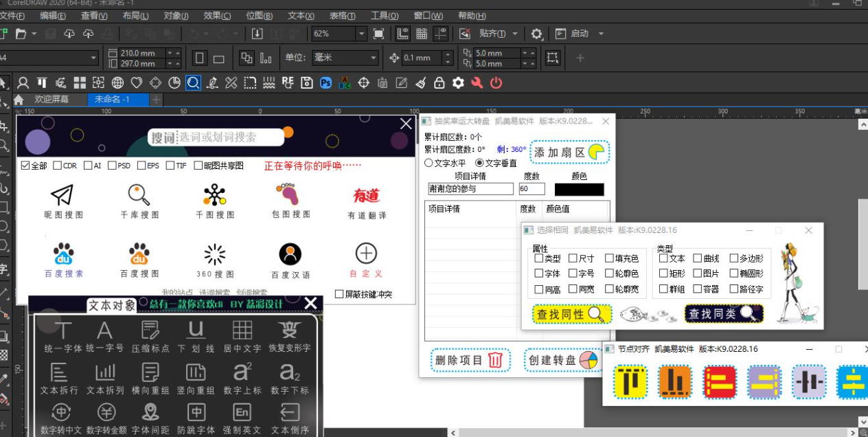868x437 pixels.
Task: Click the red power icon in toolbar
Action: pos(496,83)
